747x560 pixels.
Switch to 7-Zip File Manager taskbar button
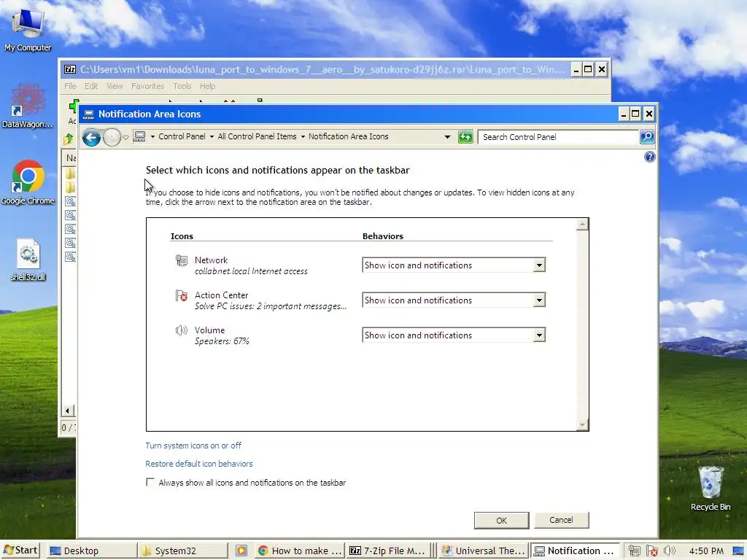pyautogui.click(x=388, y=551)
